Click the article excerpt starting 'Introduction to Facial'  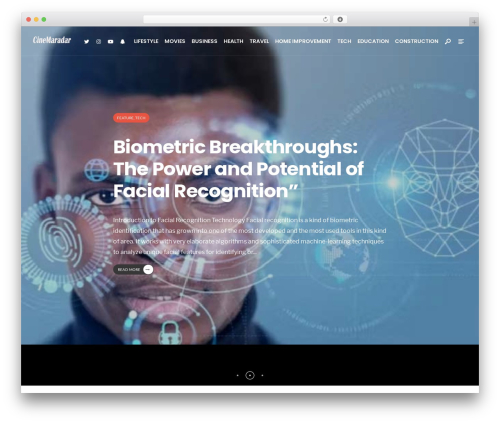(249, 236)
